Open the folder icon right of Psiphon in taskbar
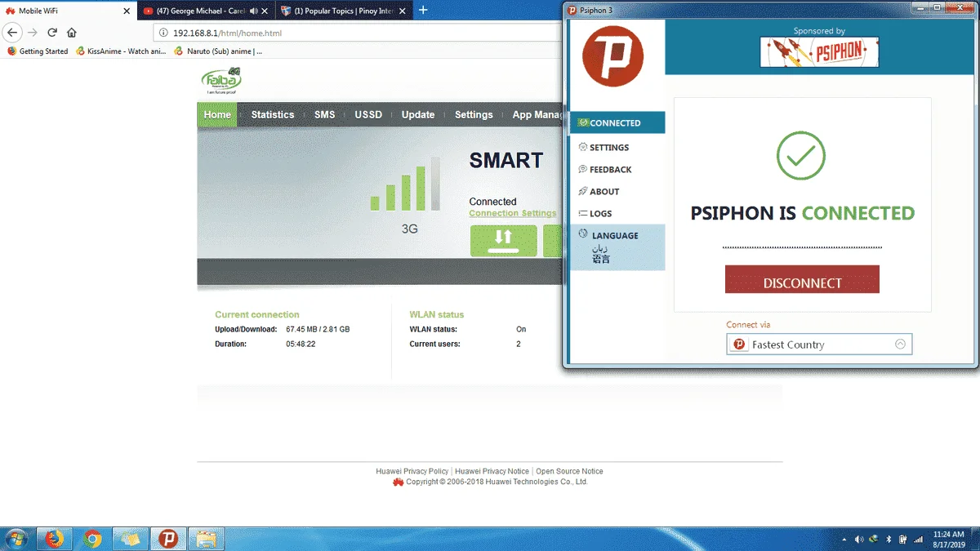The width and height of the screenshot is (980, 551). (x=207, y=539)
